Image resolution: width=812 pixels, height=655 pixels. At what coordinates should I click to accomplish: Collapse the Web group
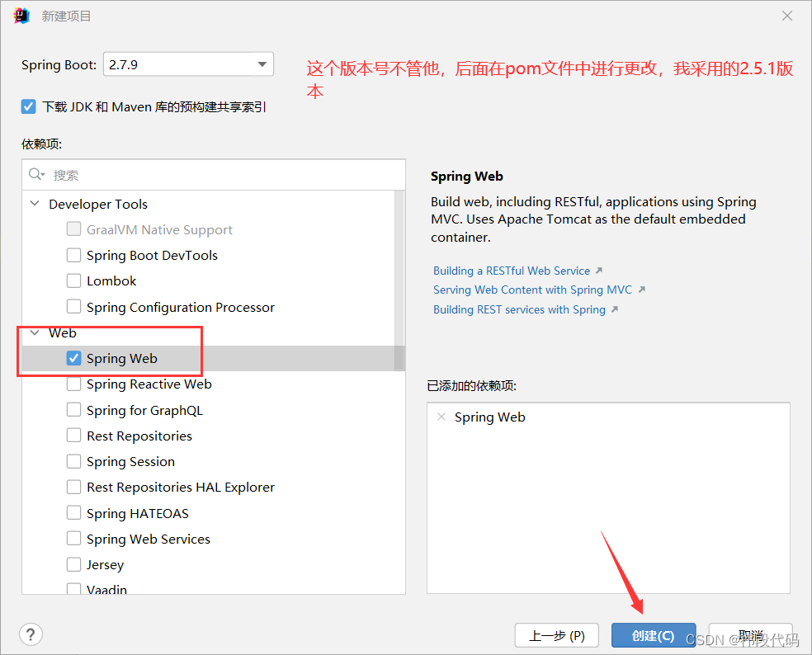pos(35,332)
